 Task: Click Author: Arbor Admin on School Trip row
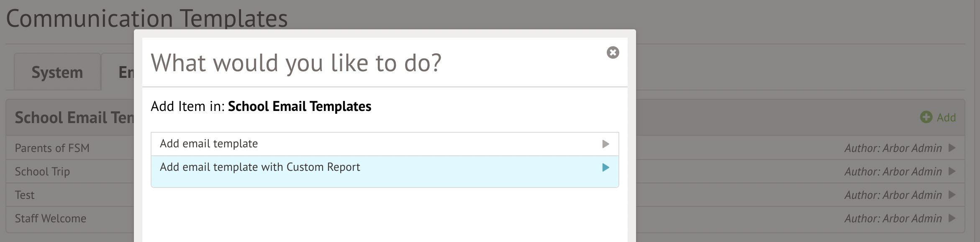point(893,171)
